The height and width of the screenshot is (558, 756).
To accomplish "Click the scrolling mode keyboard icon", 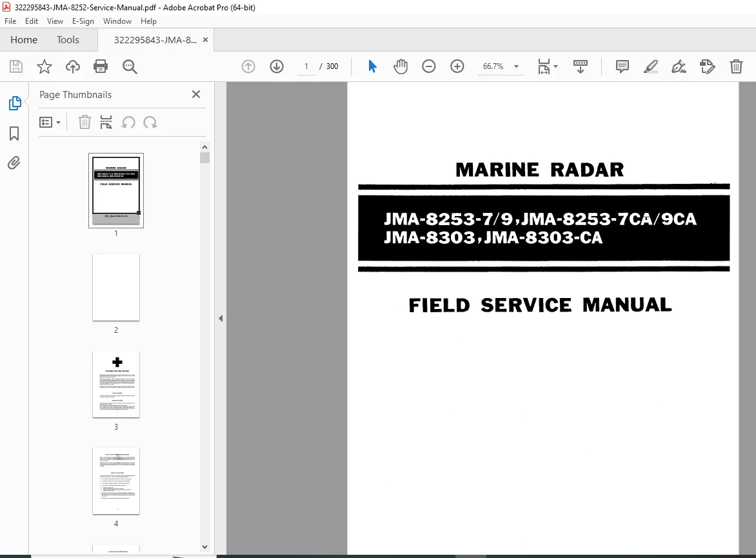I will (581, 66).
